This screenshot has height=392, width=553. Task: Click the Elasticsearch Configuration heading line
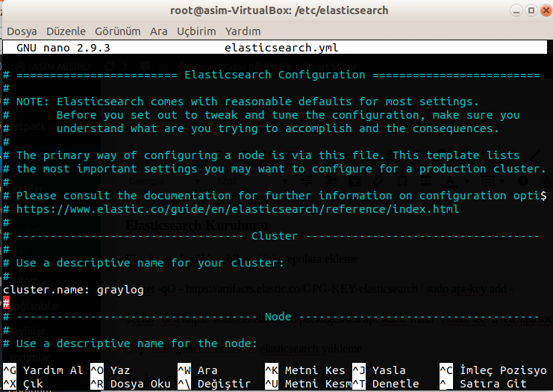coord(272,75)
